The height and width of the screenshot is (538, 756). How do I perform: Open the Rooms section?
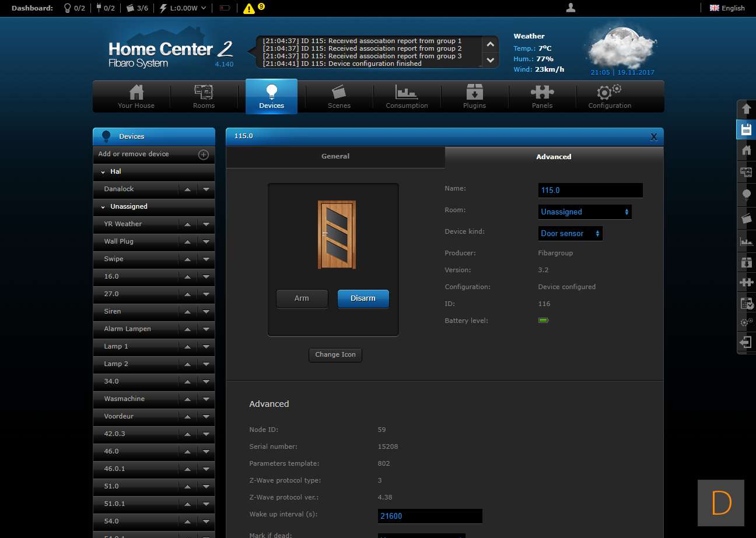coord(204,96)
